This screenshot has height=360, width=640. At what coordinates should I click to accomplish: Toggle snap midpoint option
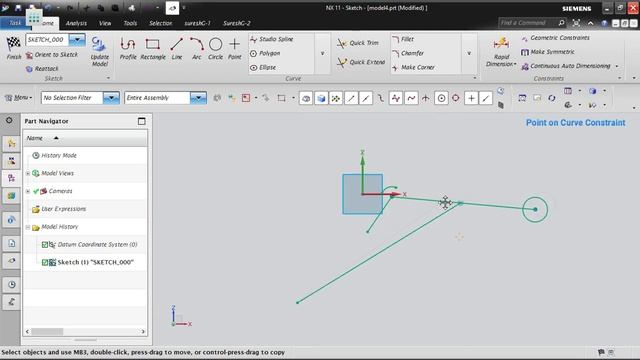coord(366,98)
